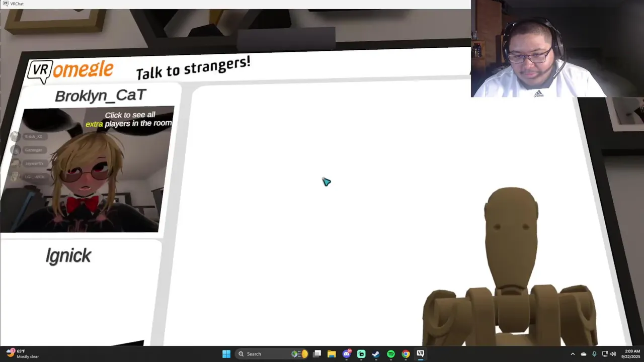Viewport: 644px width, 362px height.
Task: Click the fourth player's NICK name label
Action: [x=35, y=177]
